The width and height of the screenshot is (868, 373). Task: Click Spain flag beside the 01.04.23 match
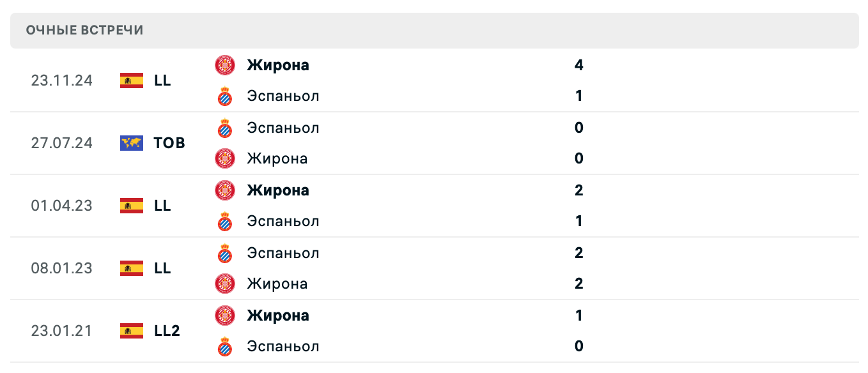pos(132,206)
